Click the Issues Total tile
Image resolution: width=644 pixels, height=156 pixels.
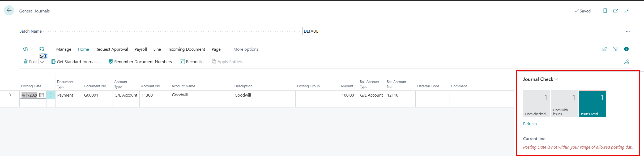pos(593,104)
